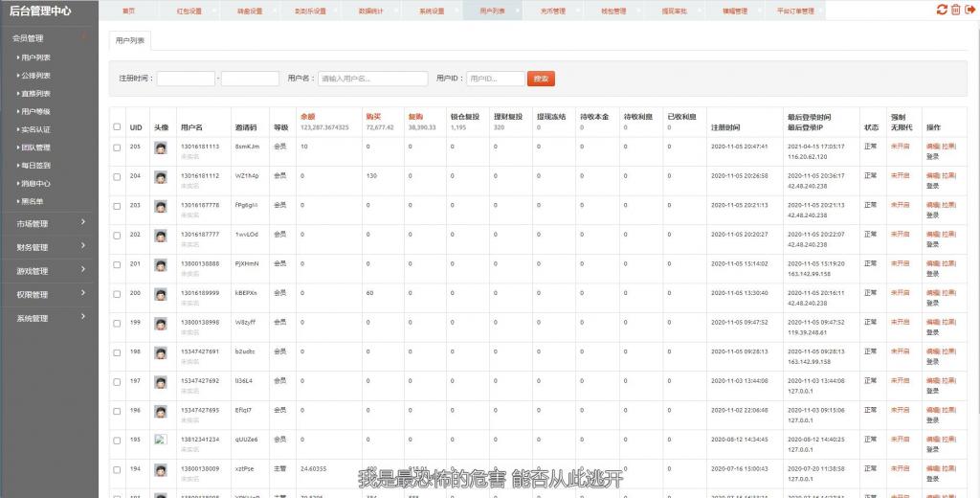This screenshot has width=980, height=498.
Task: Click the logout icon at top right
Action: point(969,10)
